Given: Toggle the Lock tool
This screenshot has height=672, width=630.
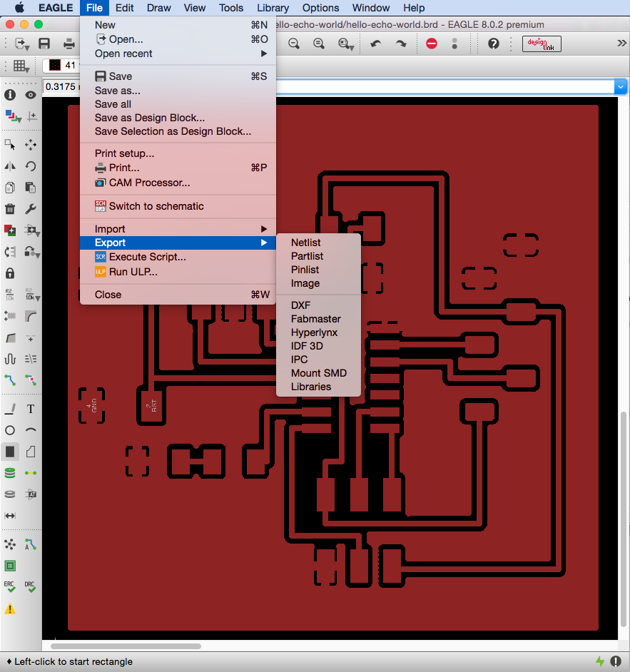Looking at the screenshot, I should point(10,273).
